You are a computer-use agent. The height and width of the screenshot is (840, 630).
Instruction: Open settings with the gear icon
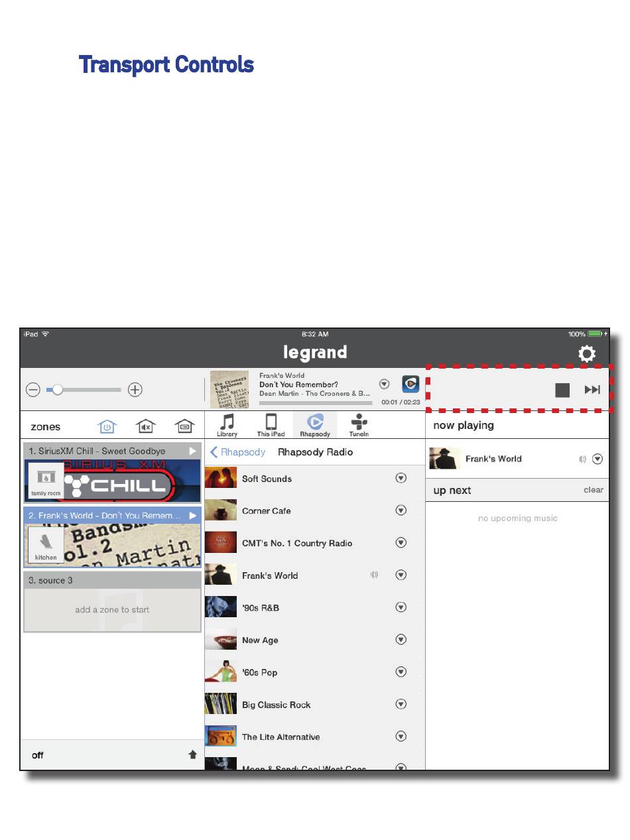[587, 354]
